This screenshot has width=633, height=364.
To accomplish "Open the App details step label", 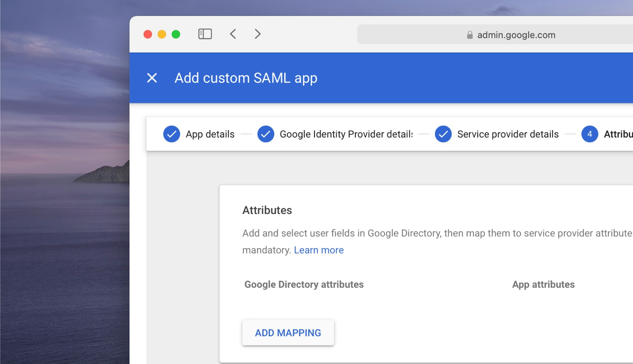I will 210,134.
